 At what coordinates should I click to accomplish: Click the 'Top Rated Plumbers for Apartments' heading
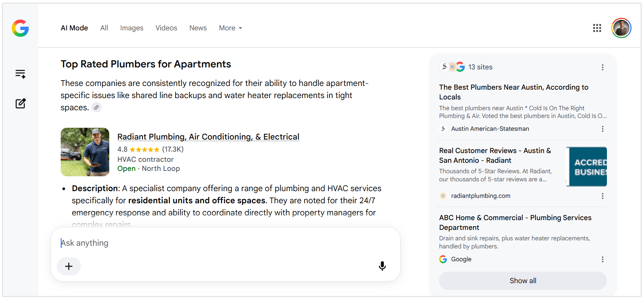tap(146, 64)
